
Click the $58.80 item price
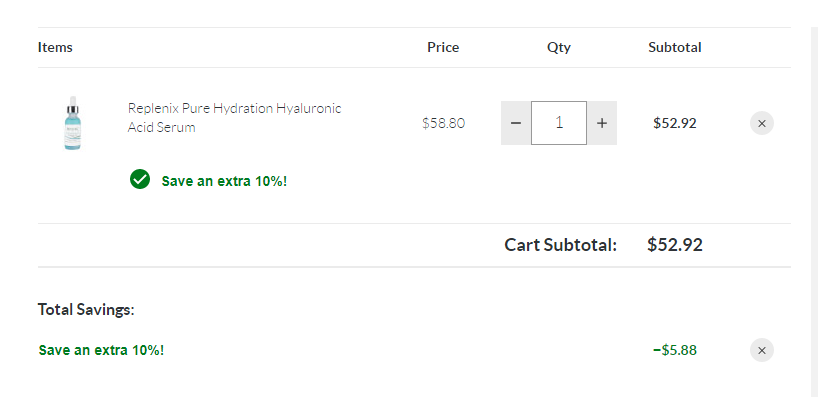(x=443, y=123)
